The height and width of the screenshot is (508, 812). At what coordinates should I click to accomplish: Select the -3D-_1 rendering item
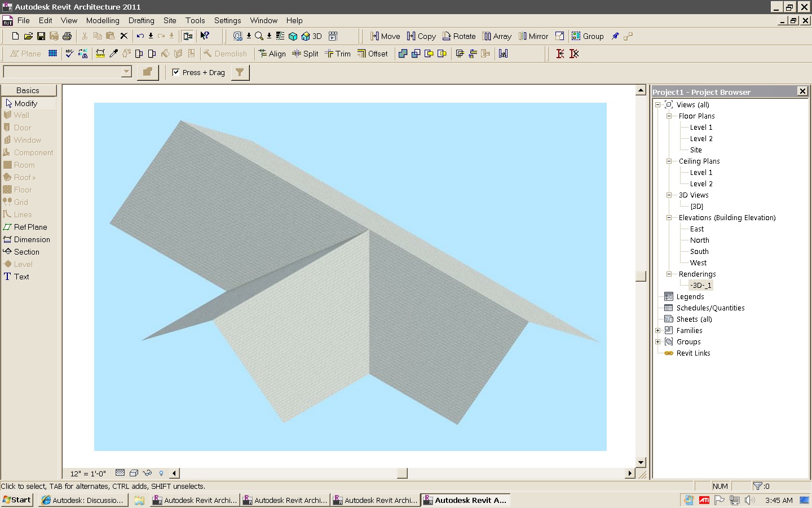point(701,285)
